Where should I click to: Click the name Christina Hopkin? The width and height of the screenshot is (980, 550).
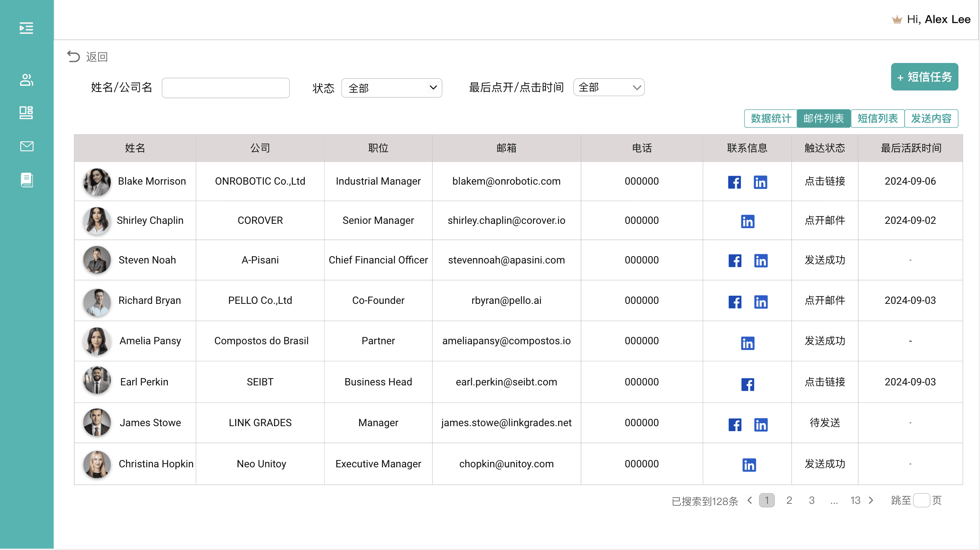coord(156,464)
